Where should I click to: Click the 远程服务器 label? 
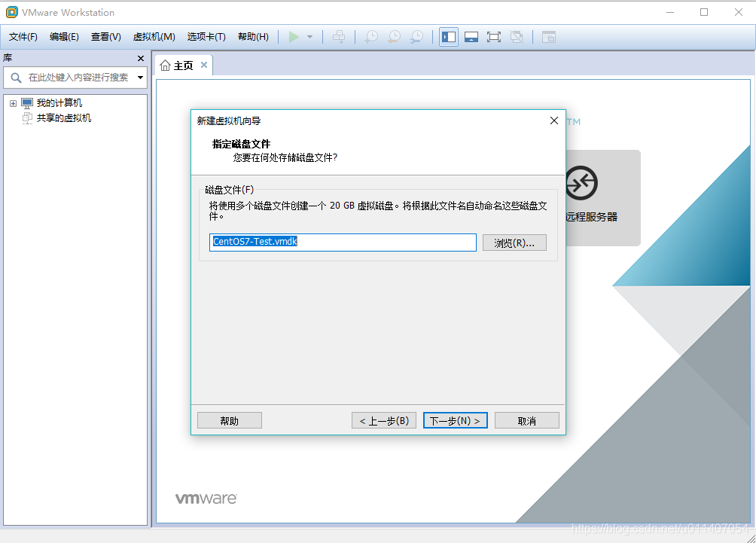pos(592,217)
